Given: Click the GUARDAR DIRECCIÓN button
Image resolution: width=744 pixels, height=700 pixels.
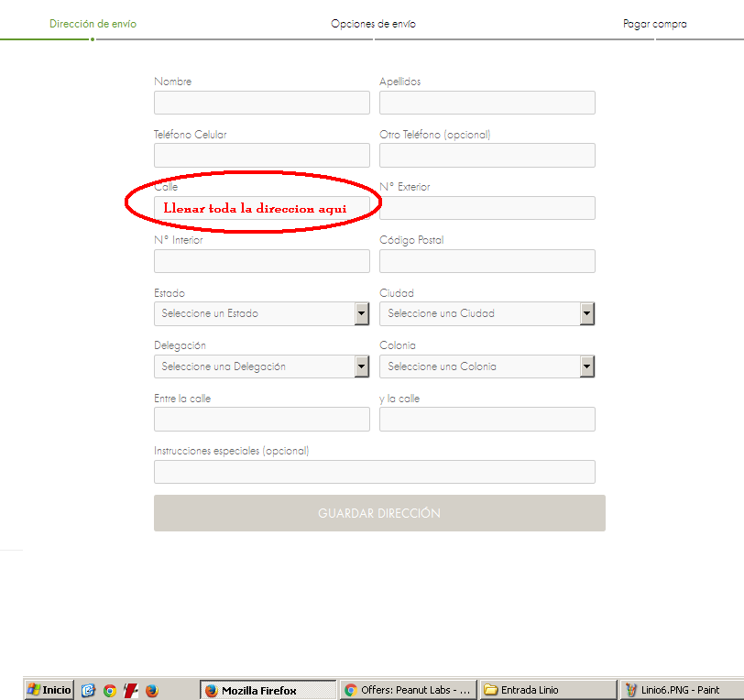Looking at the screenshot, I should coord(379,513).
